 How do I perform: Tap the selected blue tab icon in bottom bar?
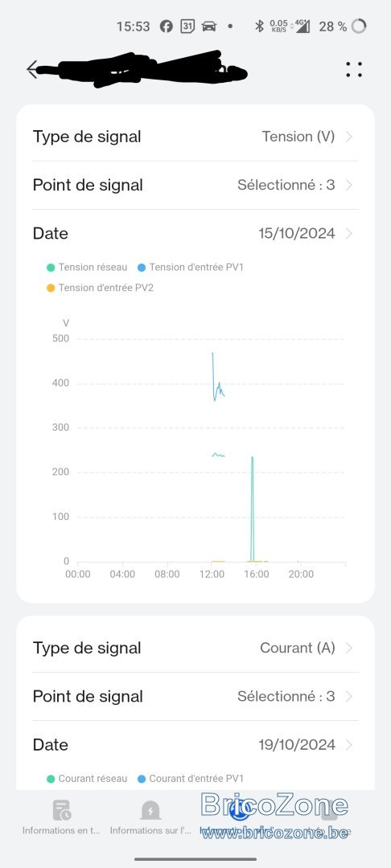pos(239,810)
